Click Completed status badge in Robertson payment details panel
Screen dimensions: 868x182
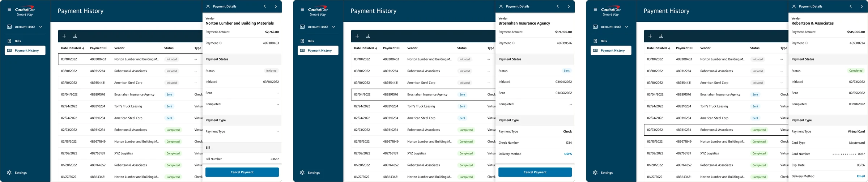click(x=856, y=71)
